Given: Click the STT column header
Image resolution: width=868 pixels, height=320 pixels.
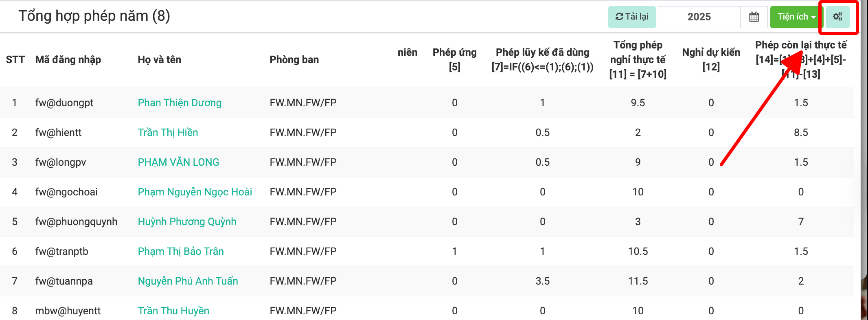Looking at the screenshot, I should (15, 59).
